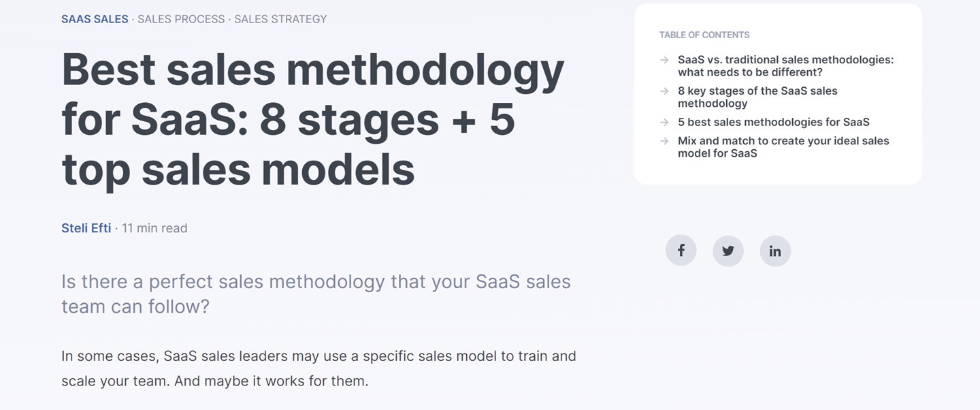Jump to 8 key stages section
The width and height of the screenshot is (980, 410).
click(757, 97)
